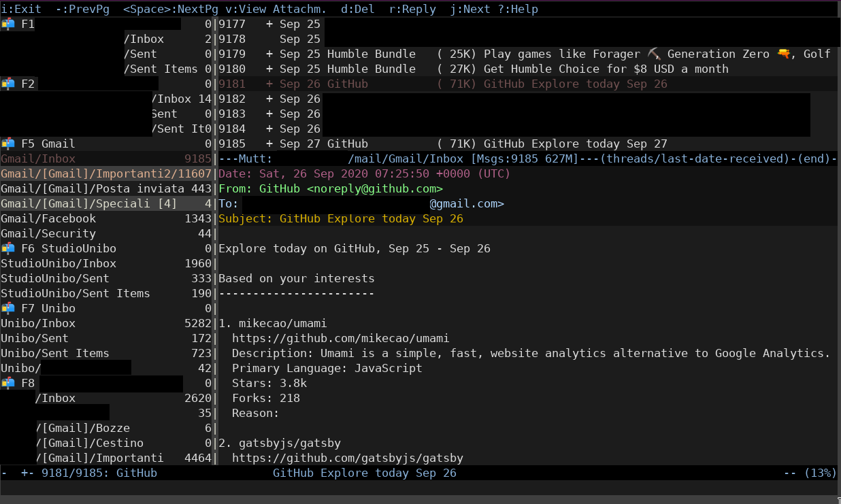Image resolution: width=841 pixels, height=504 pixels.
Task: Click the Date header line
Action: 365,174
